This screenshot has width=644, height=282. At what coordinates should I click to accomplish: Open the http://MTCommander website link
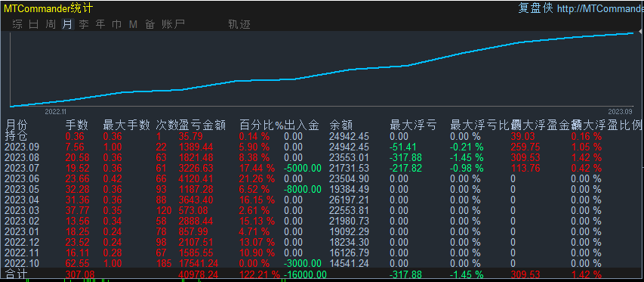point(600,8)
